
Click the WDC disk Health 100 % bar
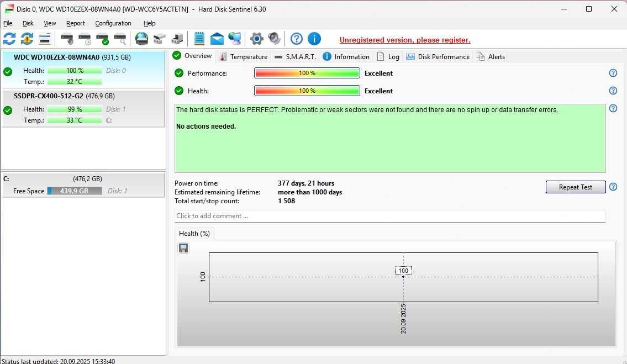(75, 70)
